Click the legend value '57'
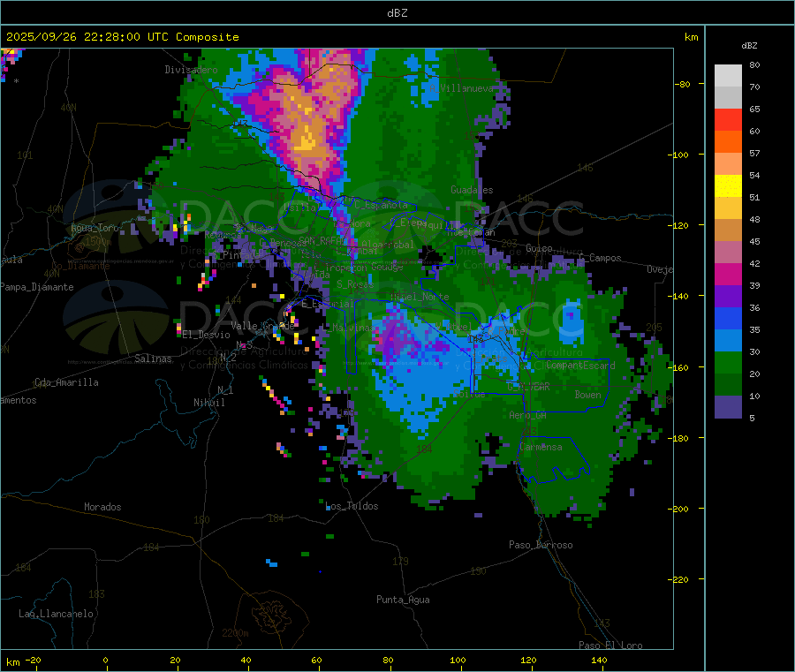The height and width of the screenshot is (672, 795). 754,153
